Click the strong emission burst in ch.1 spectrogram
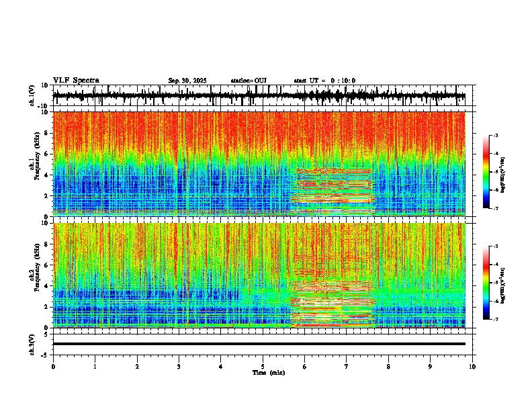532x411 pixels. pyautogui.click(x=332, y=191)
